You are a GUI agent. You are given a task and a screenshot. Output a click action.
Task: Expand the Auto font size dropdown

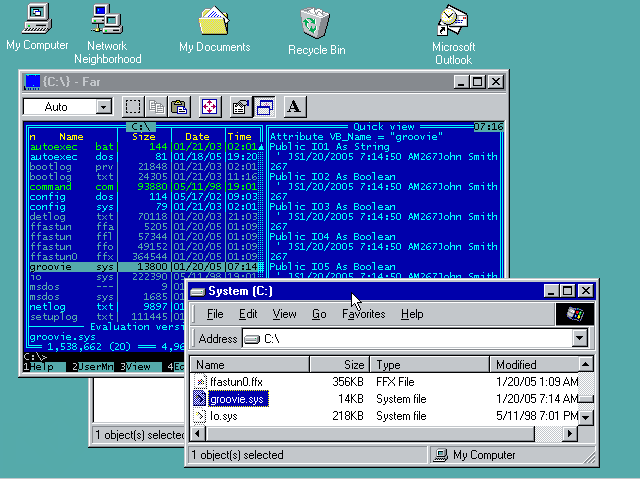(104, 107)
